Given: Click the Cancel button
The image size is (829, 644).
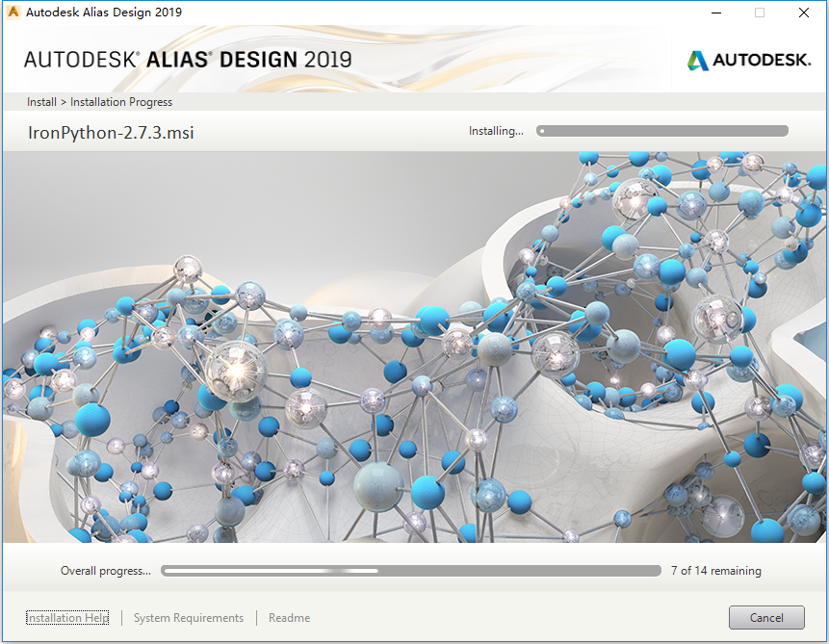Looking at the screenshot, I should [766, 618].
